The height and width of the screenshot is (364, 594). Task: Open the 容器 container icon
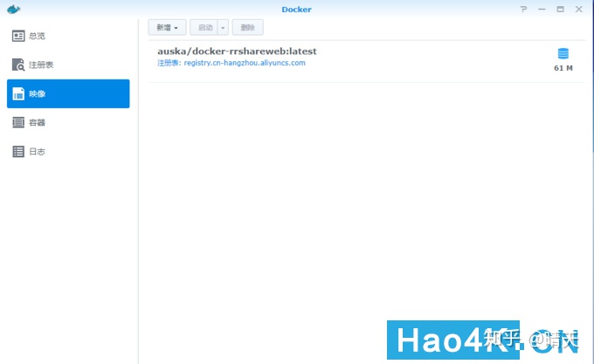[18, 122]
